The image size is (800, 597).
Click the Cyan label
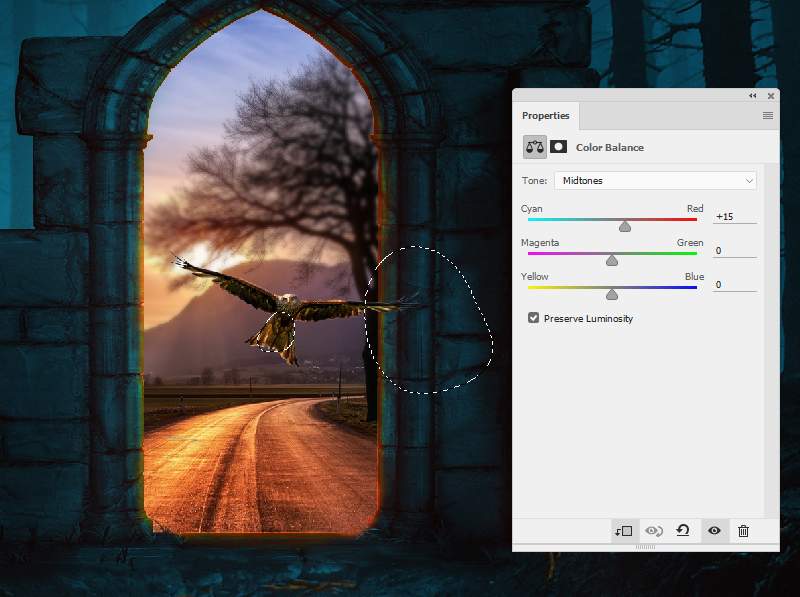pyautogui.click(x=532, y=209)
